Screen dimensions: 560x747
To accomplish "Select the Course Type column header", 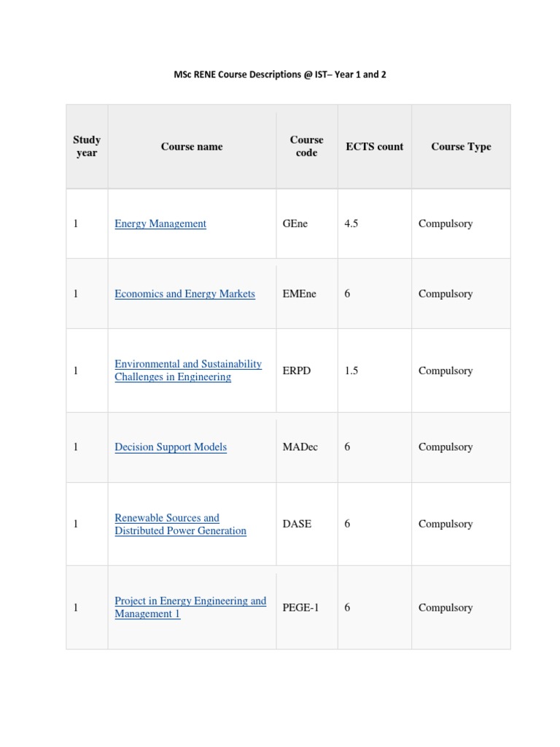I will [461, 147].
